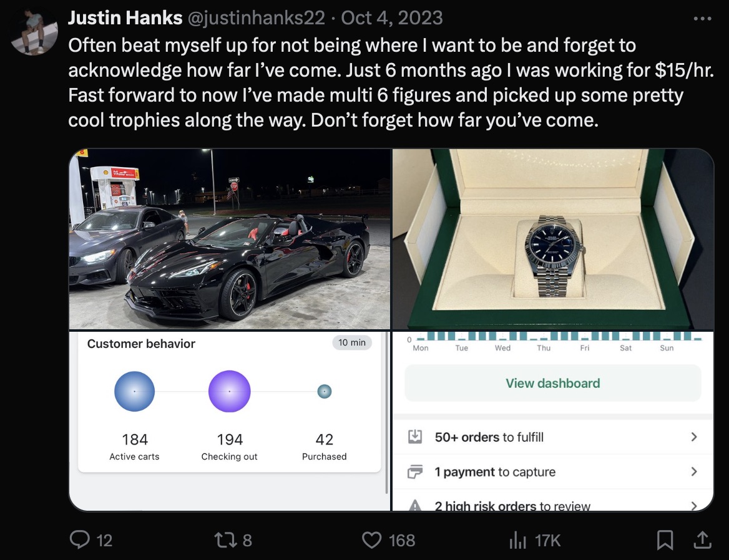Expand the 50+ orders to fulfill chevron
Viewport: 729px width, 560px height.
(693, 437)
